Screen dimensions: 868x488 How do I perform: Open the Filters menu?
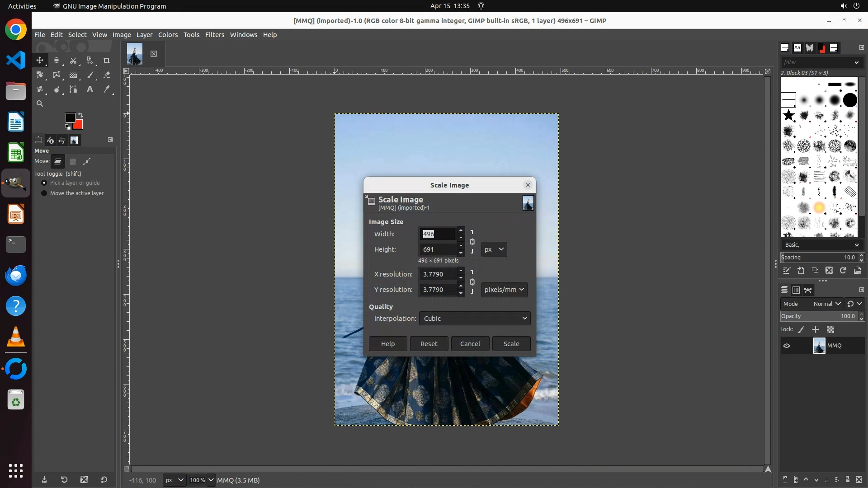214,35
